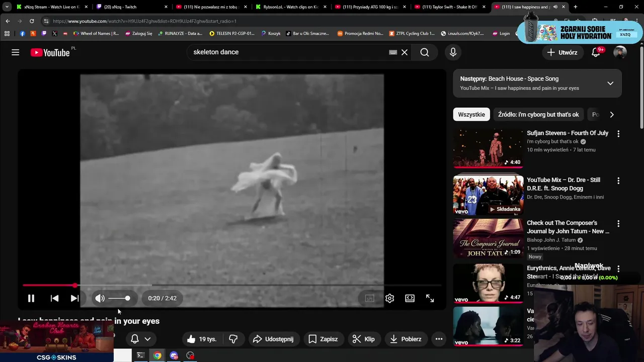This screenshot has width=644, height=362.
Task: Select the Wszystkie filter chip
Action: (x=471, y=115)
